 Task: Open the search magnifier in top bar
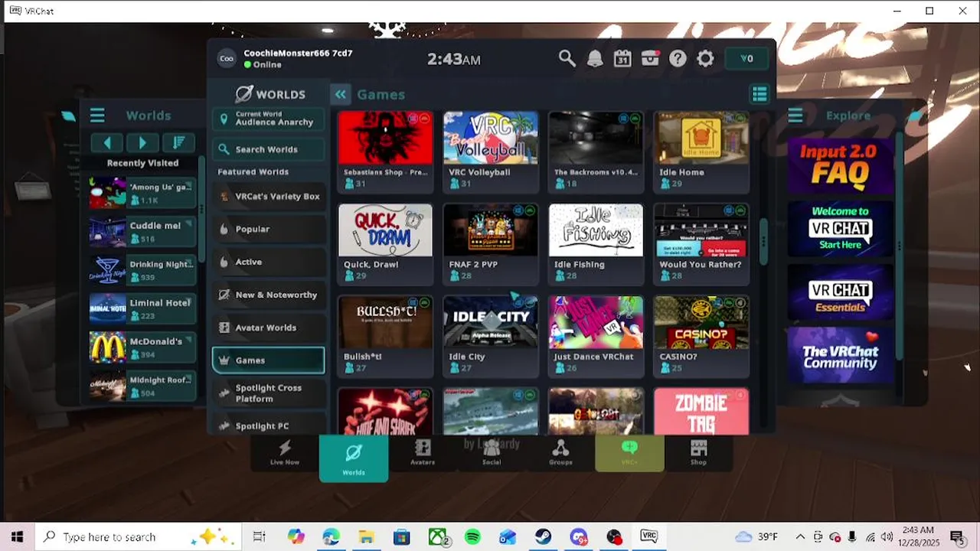[x=567, y=59]
